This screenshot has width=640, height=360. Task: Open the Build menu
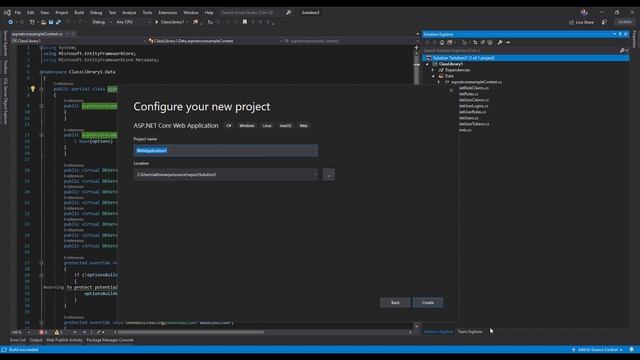pos(79,13)
